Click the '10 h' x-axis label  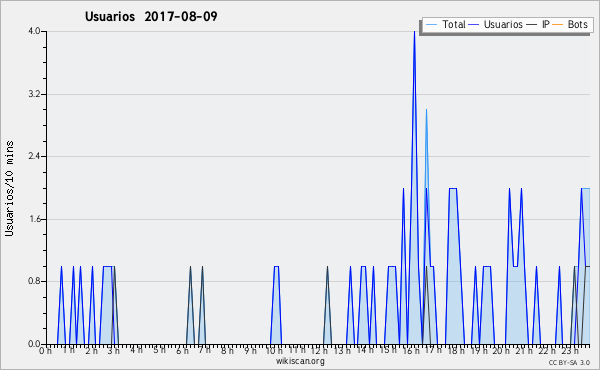click(x=274, y=351)
